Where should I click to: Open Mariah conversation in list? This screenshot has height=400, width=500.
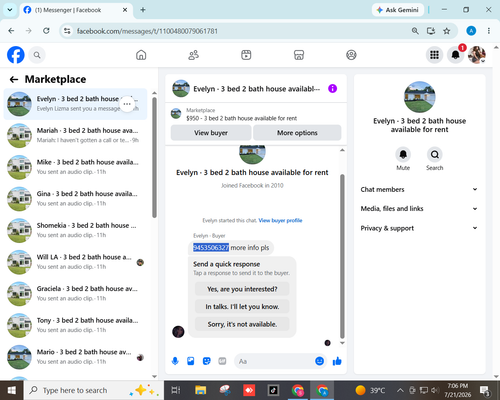pyautogui.click(x=76, y=135)
